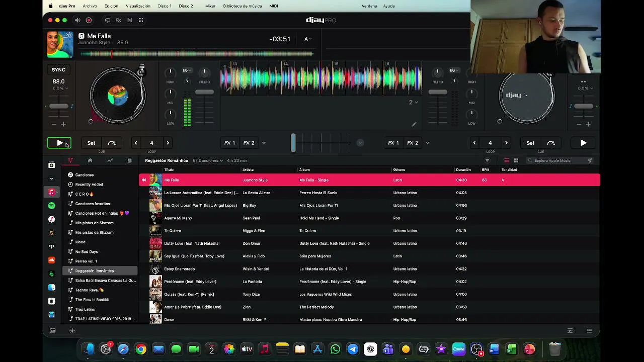This screenshot has width=644, height=362.
Task: Click the left channel volume fader
Action: (x=204, y=92)
